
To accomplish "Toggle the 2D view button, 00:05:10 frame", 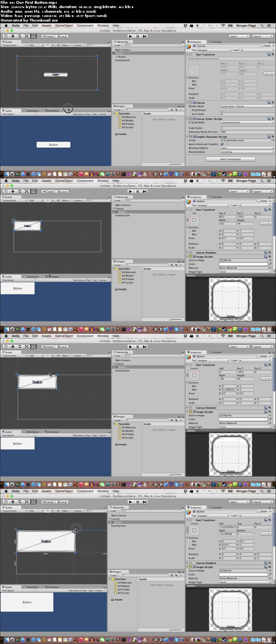I will pyautogui.click(x=47, y=511).
